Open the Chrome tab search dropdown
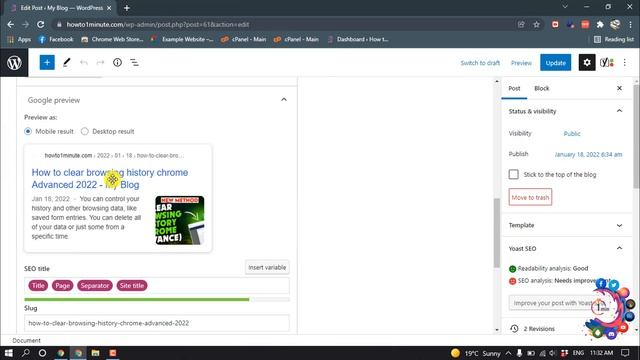This screenshot has height=360, width=640. point(565,7)
